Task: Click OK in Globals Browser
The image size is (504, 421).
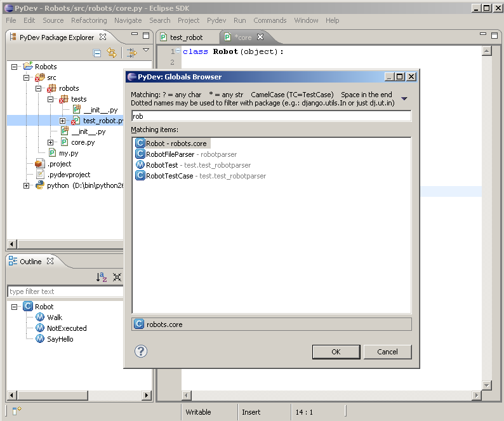Action: (336, 352)
